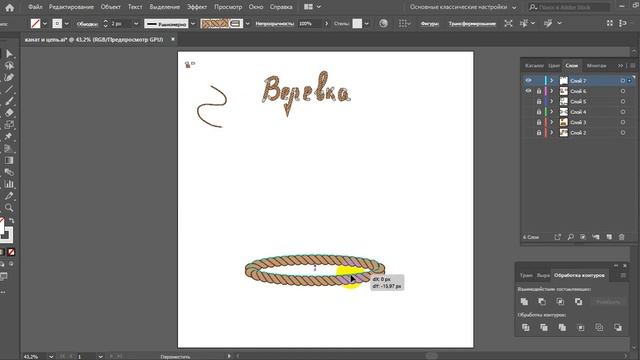Select the Column Graph tool
Viewport: 640px width, 360px height.
[x=9, y=184]
